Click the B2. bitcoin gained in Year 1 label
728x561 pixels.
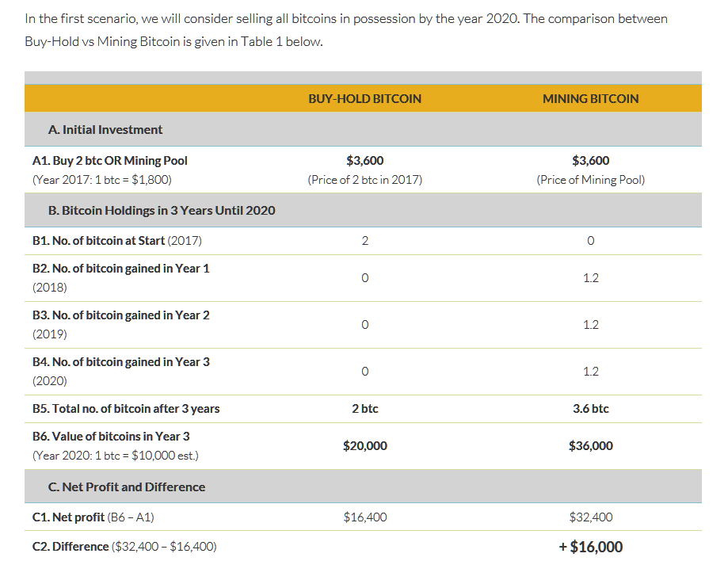[x=120, y=269]
